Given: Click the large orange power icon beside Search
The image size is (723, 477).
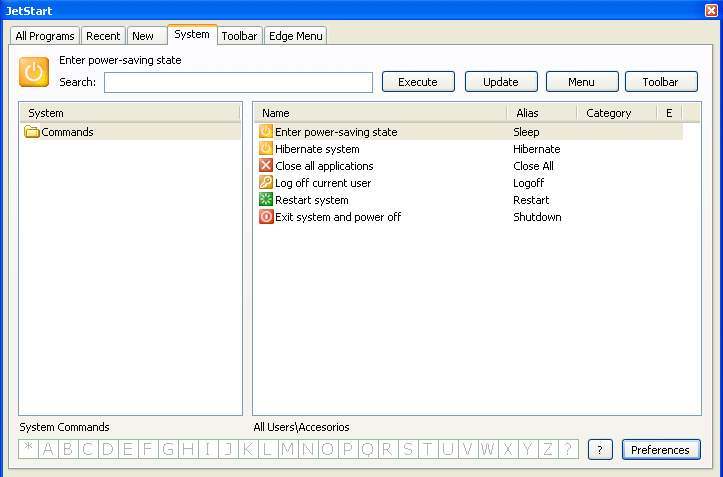Looking at the screenshot, I should pyautogui.click(x=34, y=72).
